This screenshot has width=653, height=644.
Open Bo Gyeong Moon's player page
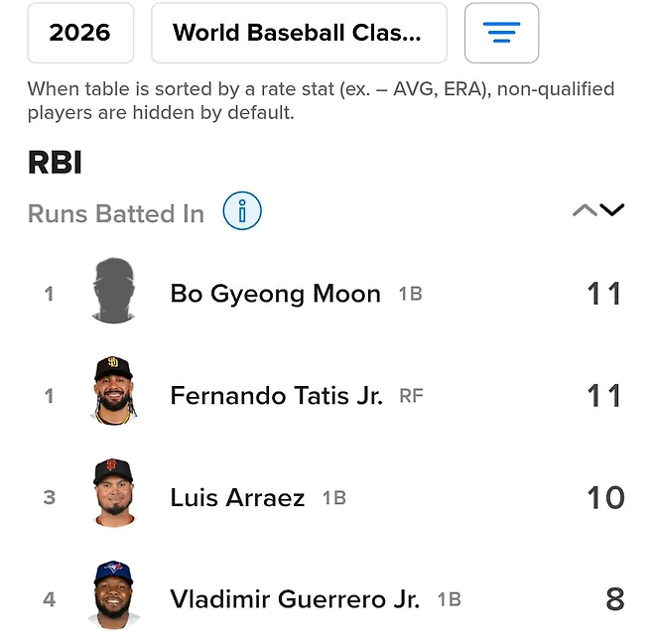pyautogui.click(x=275, y=294)
